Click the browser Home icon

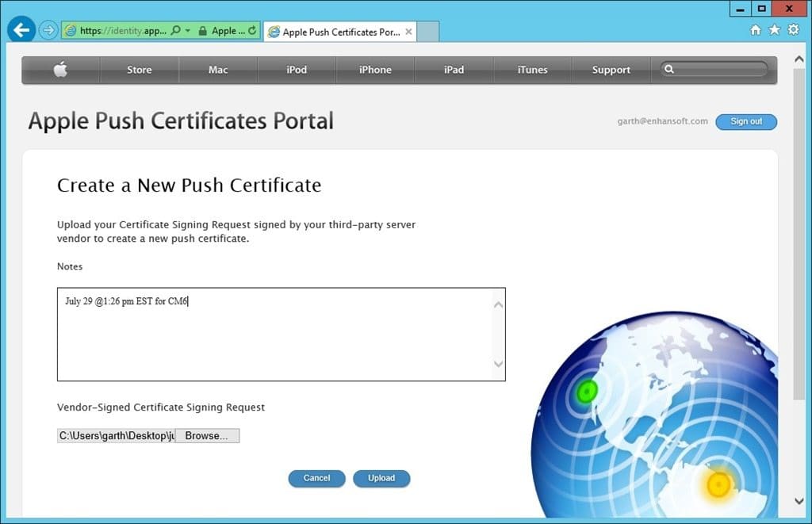pyautogui.click(x=756, y=30)
